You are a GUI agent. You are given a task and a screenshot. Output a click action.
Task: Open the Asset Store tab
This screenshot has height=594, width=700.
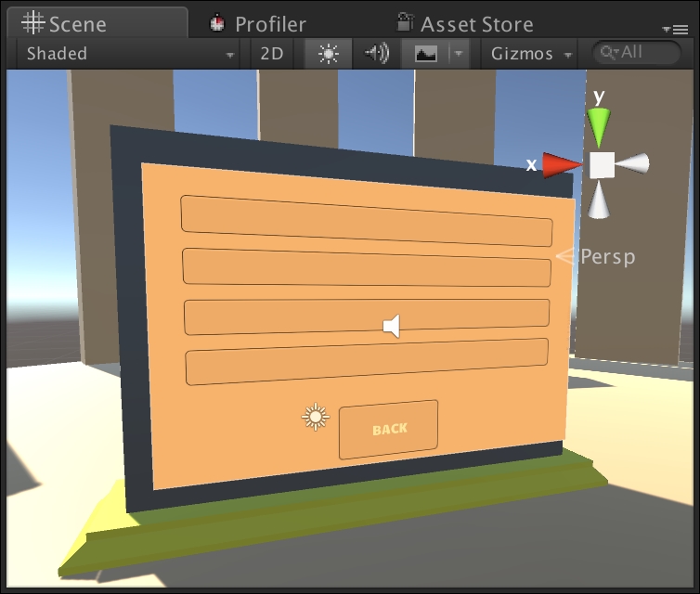[465, 23]
